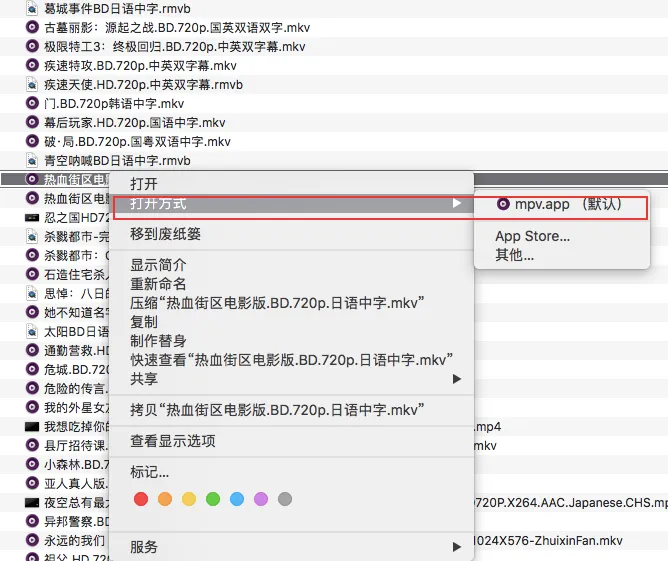
Task: Click the mpv icon of 小森林.BD file
Action: tap(32, 464)
